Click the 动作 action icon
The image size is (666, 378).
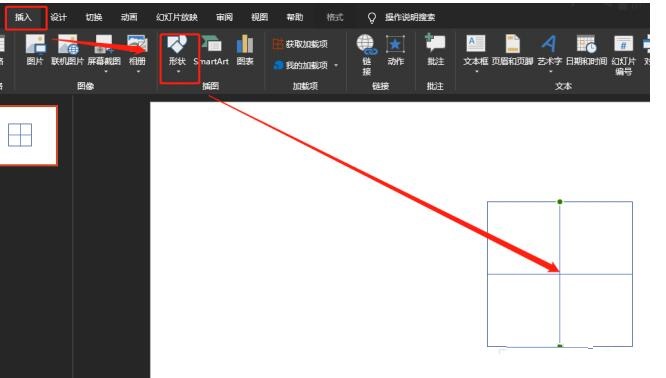(395, 51)
